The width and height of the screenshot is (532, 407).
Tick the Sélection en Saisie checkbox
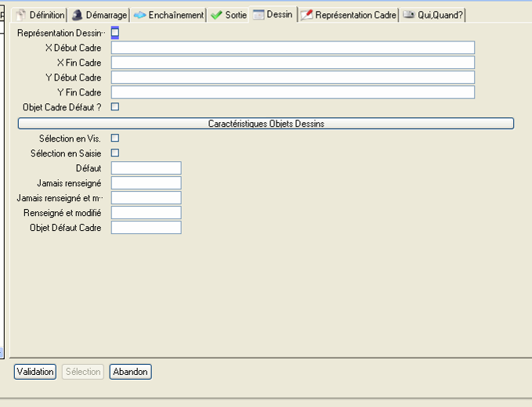pyautogui.click(x=115, y=153)
